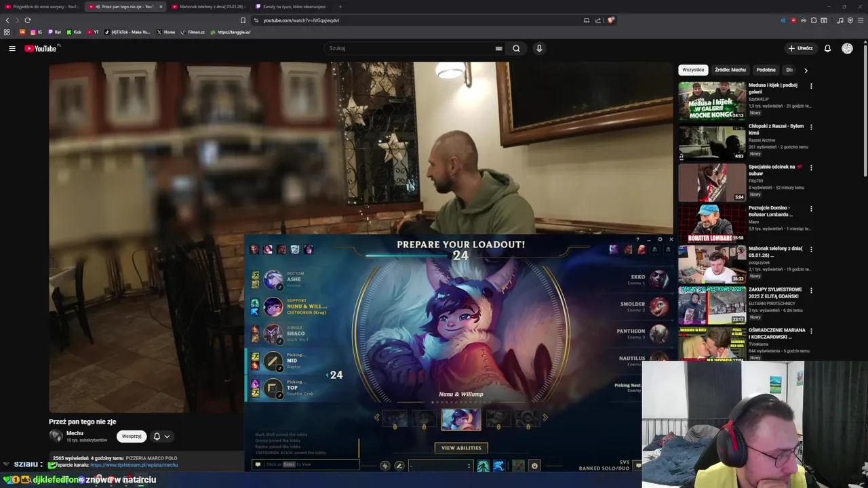Click the quick rune recommendation icon
This screenshot has height=488, width=868.
384,466
